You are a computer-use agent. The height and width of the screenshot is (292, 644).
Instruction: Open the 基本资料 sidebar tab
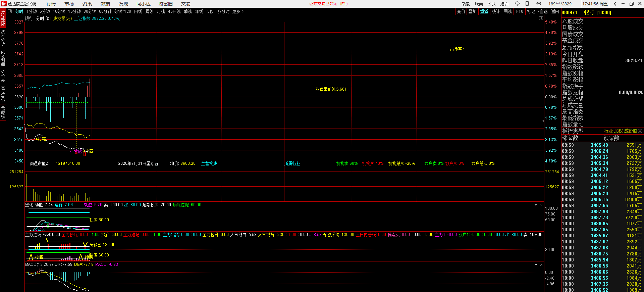click(x=3, y=94)
